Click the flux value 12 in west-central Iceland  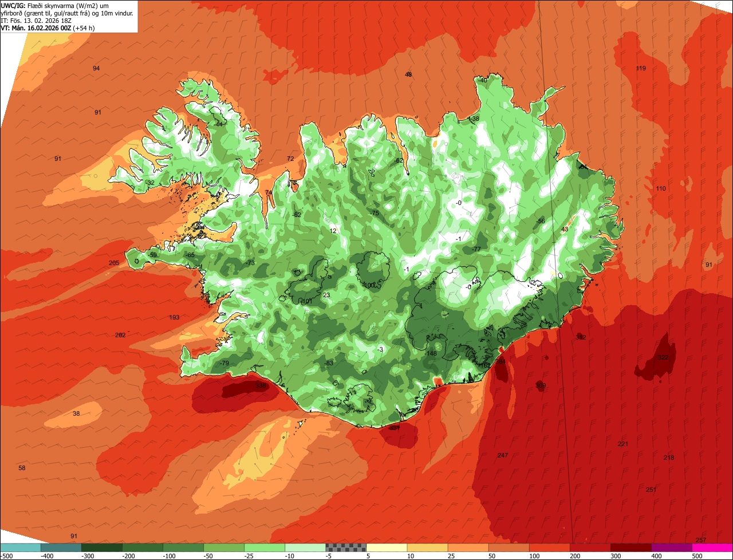click(x=333, y=231)
